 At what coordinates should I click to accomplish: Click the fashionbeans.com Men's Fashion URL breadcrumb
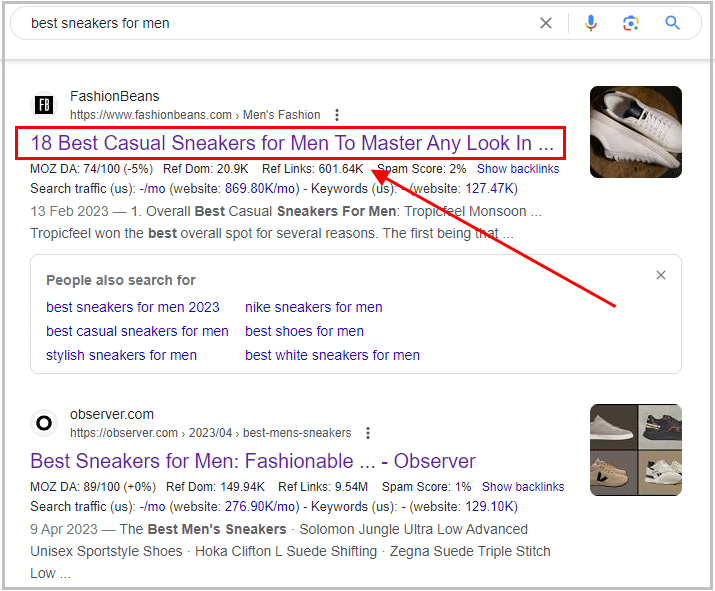[x=195, y=115]
